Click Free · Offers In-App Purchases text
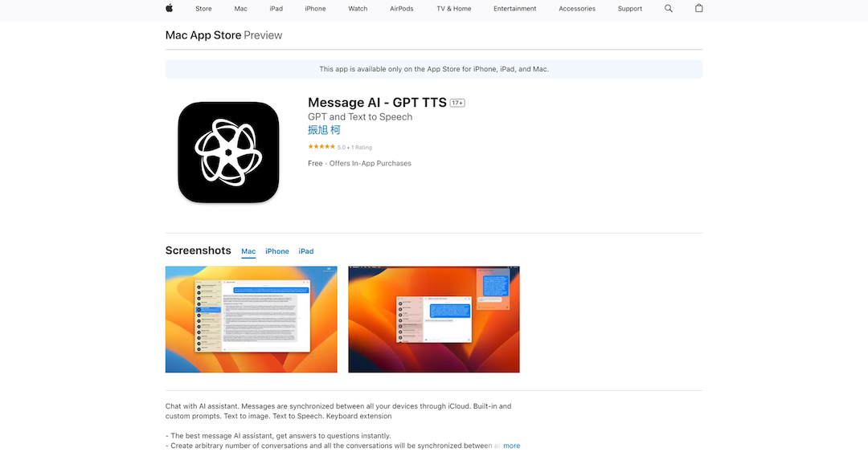Image resolution: width=868 pixels, height=452 pixels. click(x=359, y=163)
